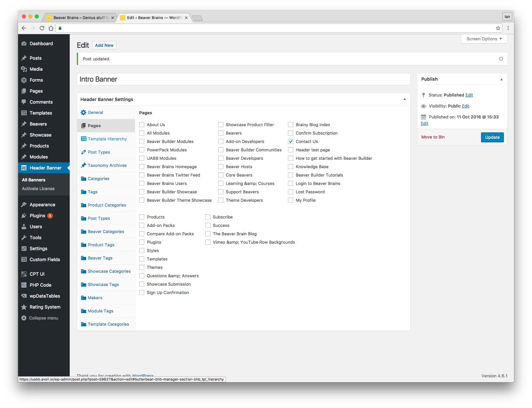Collapse the Publish meta box

tap(501, 79)
